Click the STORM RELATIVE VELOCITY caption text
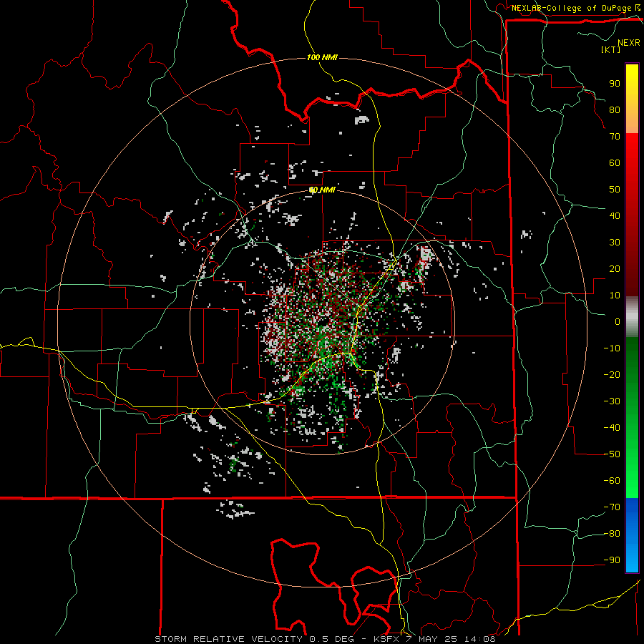This screenshot has width=644, height=644. (228, 639)
